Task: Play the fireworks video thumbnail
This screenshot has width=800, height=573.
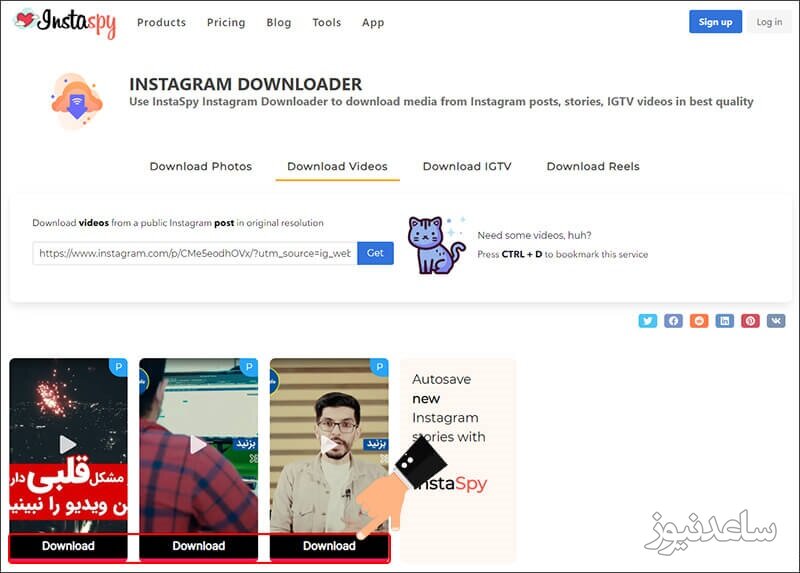Action: pyautogui.click(x=67, y=444)
